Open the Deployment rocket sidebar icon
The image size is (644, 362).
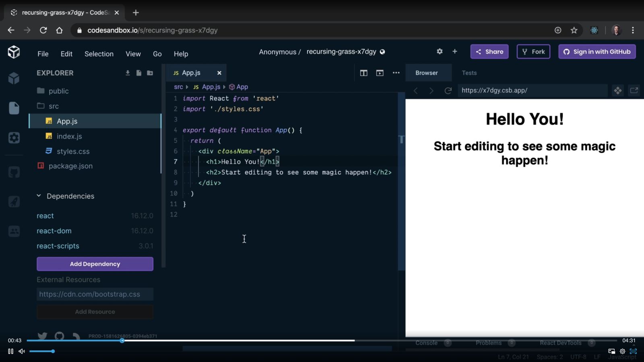coord(14,202)
